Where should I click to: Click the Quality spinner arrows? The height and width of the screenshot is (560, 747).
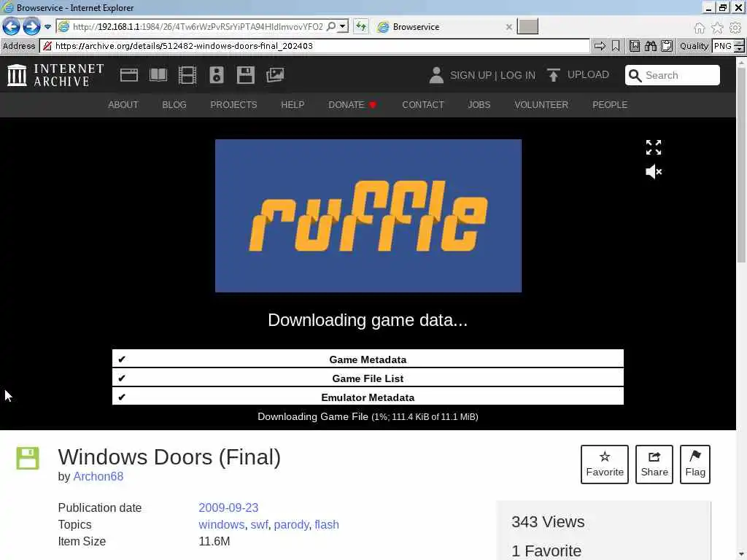[x=739, y=46]
